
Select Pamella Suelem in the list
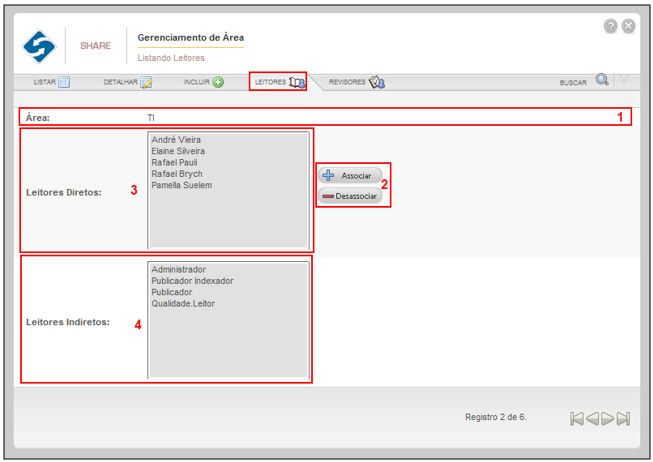click(182, 185)
